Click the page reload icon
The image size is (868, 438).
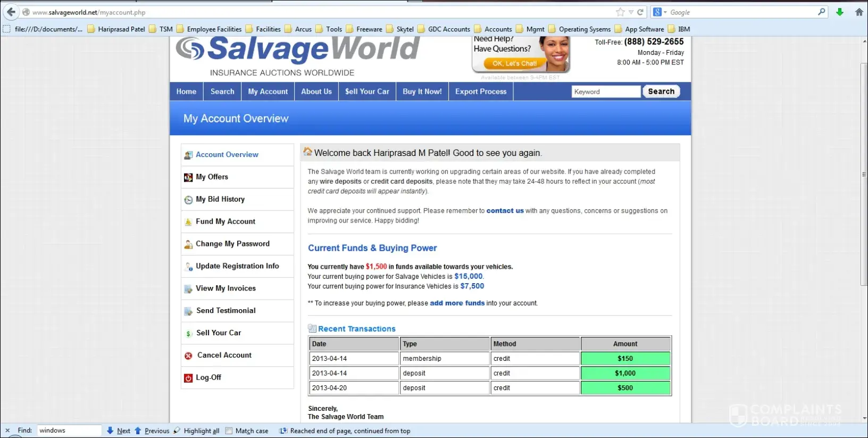coord(640,12)
